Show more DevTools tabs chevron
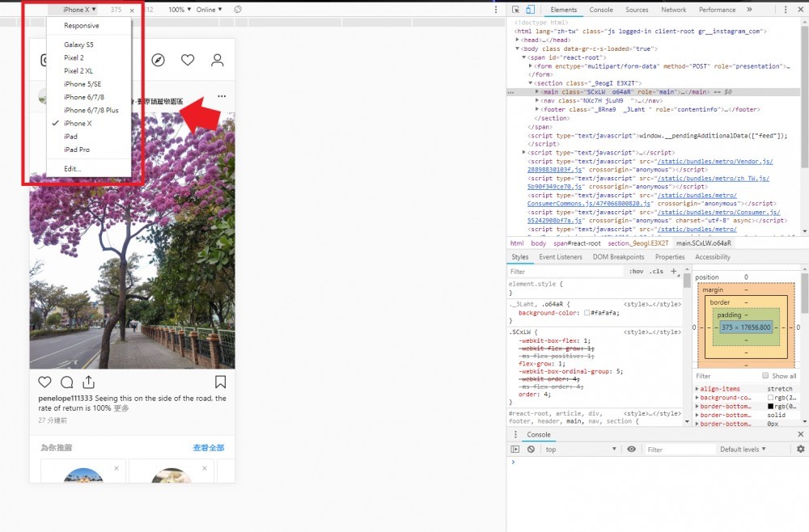809x532 pixels. coord(749,9)
